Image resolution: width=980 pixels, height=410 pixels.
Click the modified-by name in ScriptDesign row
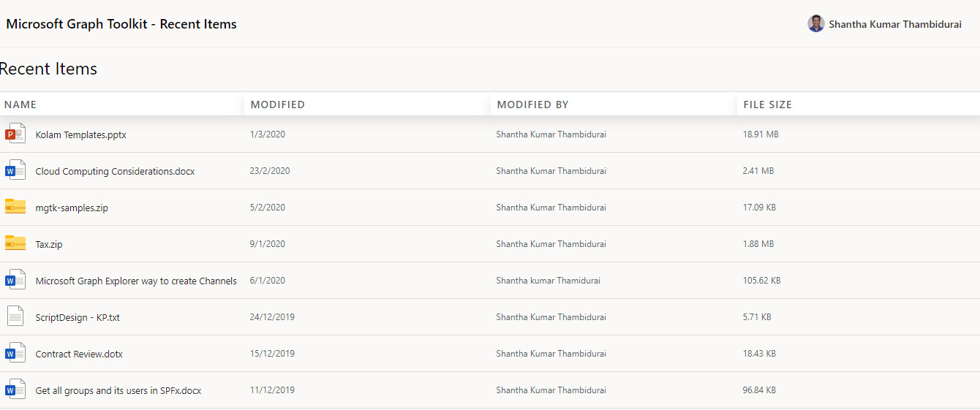click(x=551, y=317)
